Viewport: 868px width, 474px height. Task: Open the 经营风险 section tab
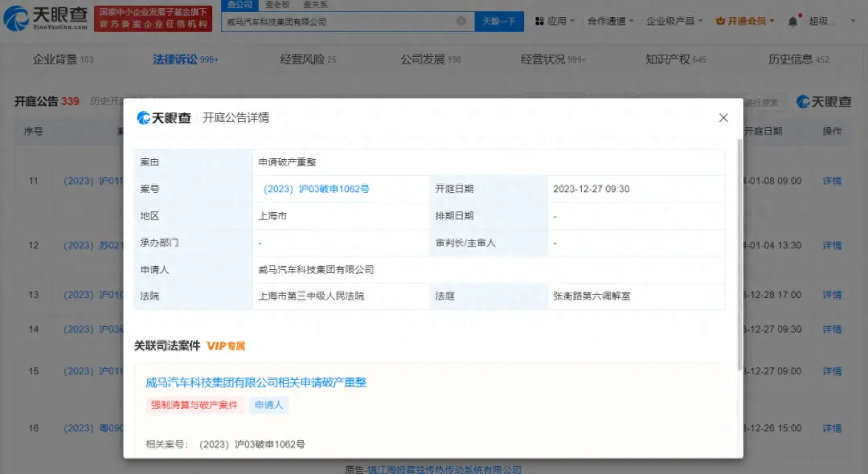[x=308, y=59]
